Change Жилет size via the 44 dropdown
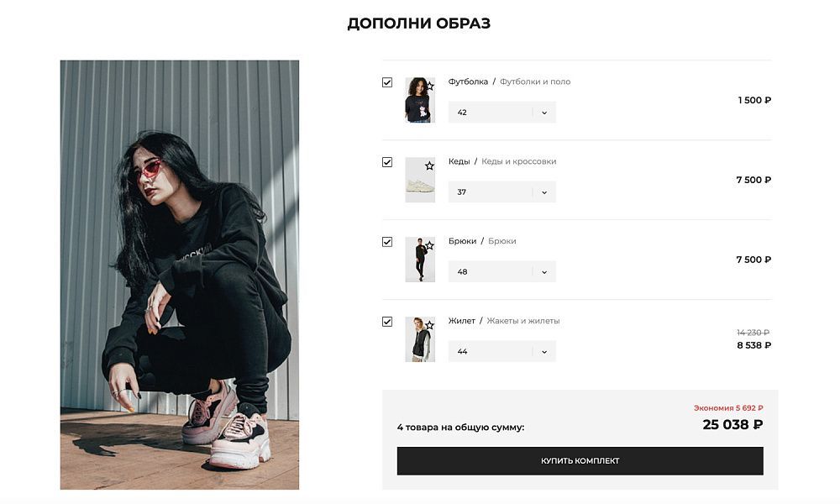Image resolution: width=840 pixels, height=504 pixels. (x=501, y=351)
